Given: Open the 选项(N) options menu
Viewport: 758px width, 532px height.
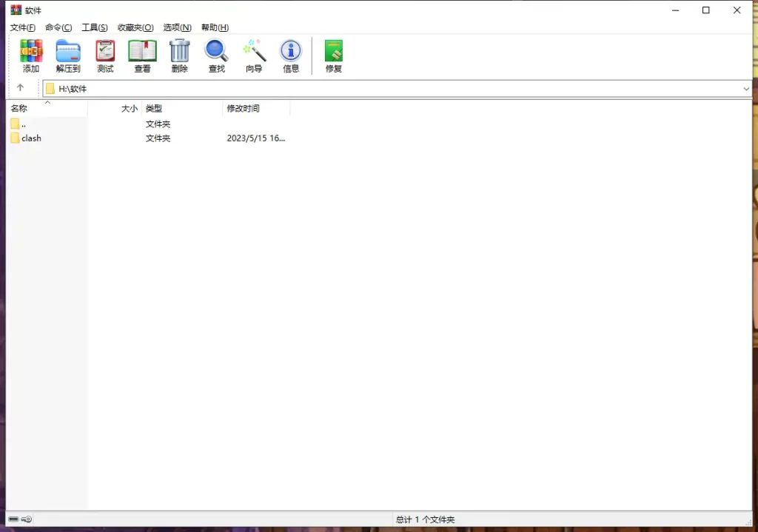Looking at the screenshot, I should coord(177,27).
